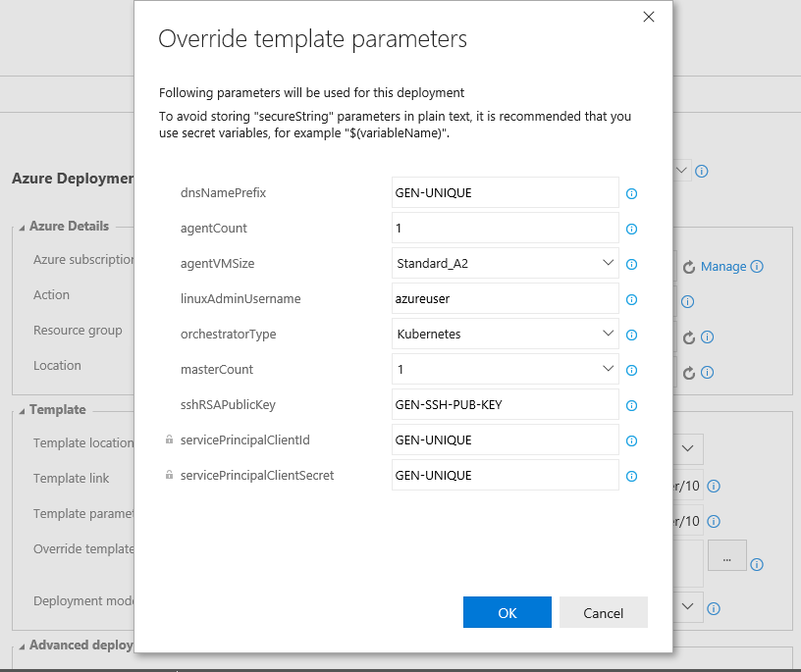Click info icon beside orchestratorType dropdown
The width and height of the screenshot is (801, 672).
(x=631, y=335)
